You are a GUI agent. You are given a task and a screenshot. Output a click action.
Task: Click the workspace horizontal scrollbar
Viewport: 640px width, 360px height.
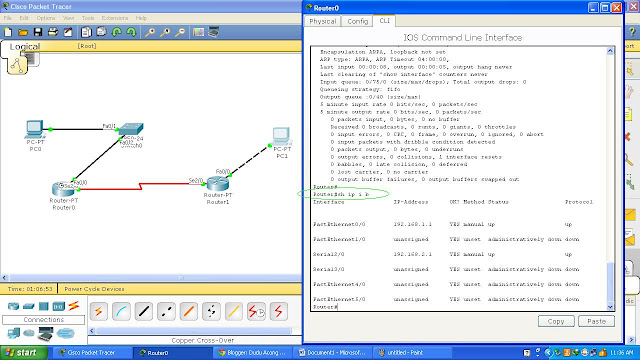(152, 278)
